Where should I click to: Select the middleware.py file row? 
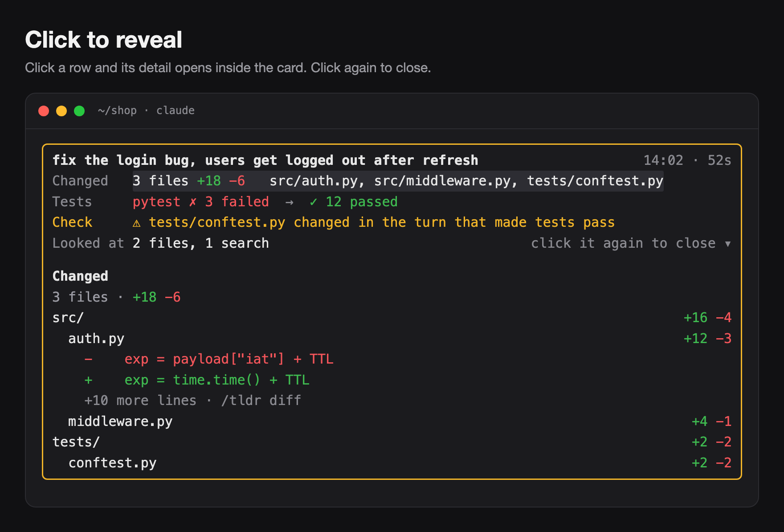pyautogui.click(x=392, y=422)
